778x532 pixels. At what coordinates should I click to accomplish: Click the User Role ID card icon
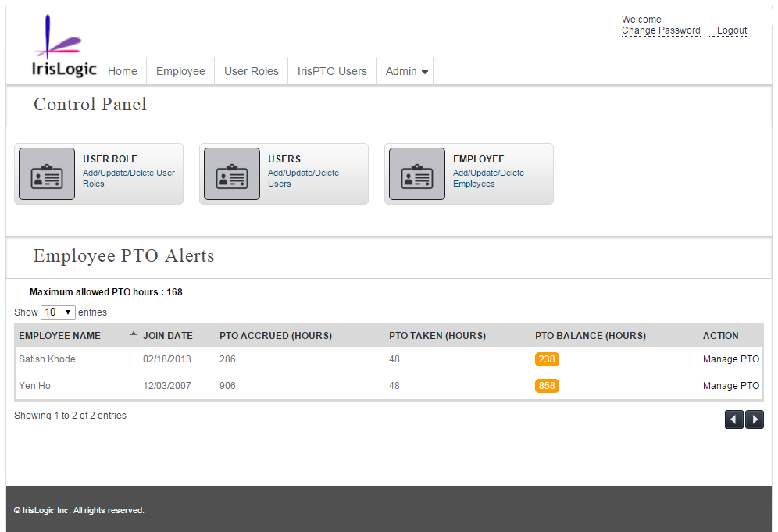(47, 173)
